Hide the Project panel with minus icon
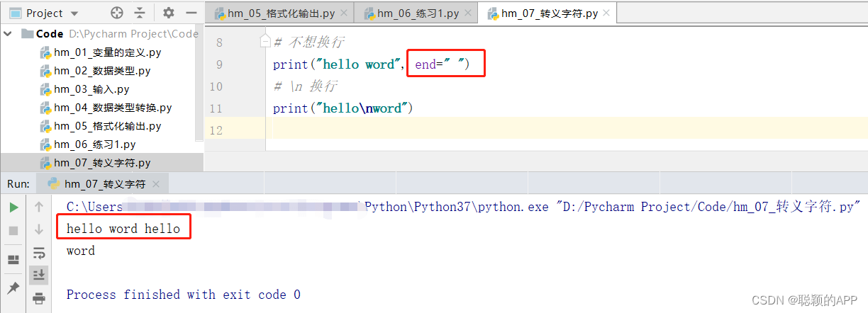The width and height of the screenshot is (868, 313). [190, 13]
